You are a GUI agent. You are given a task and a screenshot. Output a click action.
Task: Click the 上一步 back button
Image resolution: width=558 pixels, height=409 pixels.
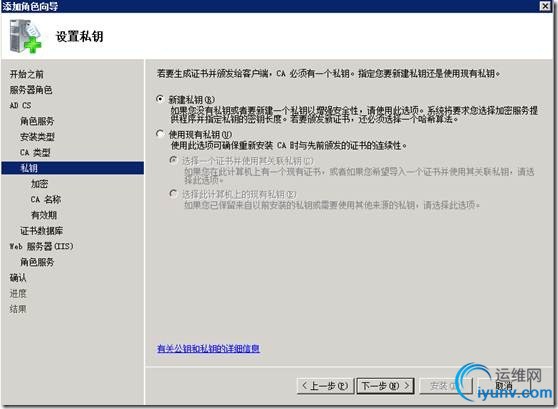325,386
